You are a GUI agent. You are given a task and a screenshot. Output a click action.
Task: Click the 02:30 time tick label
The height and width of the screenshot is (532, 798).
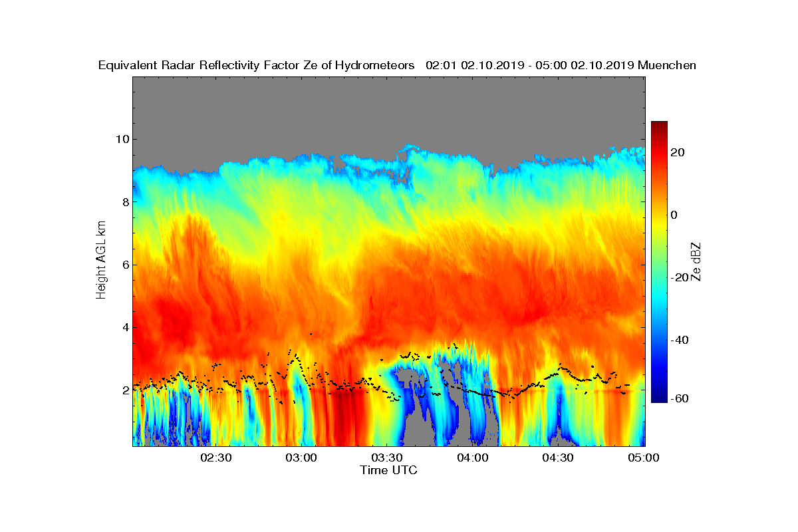point(215,458)
